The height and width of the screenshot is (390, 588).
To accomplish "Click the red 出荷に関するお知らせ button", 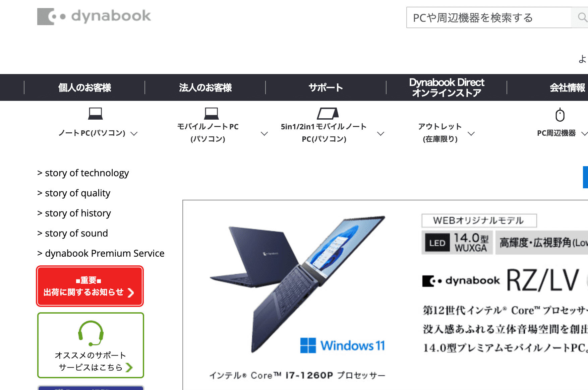I will [90, 286].
